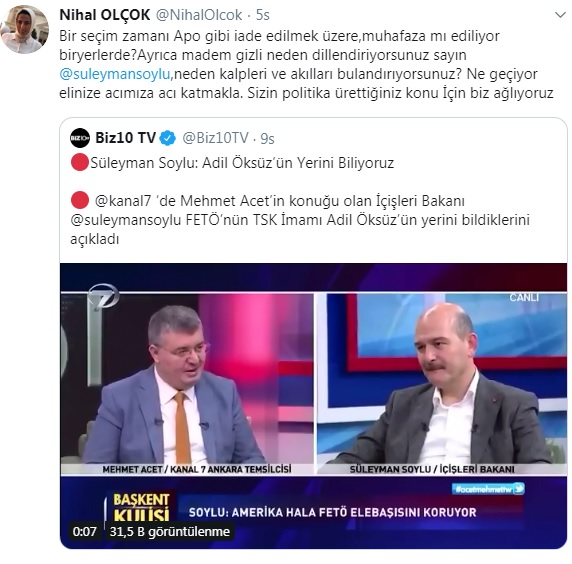
Task: Click the Biz10 TV round logo avatar
Action: click(x=80, y=138)
